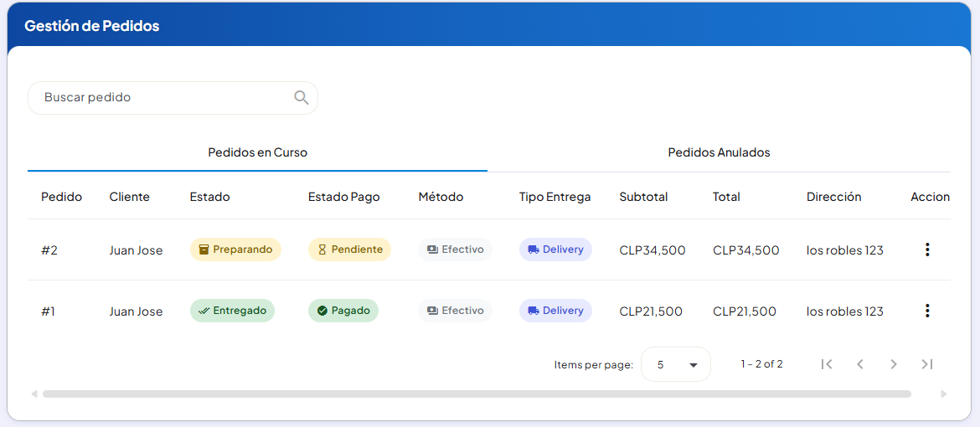
Task: Click the left scroll arrow
Action: pyautogui.click(x=34, y=394)
